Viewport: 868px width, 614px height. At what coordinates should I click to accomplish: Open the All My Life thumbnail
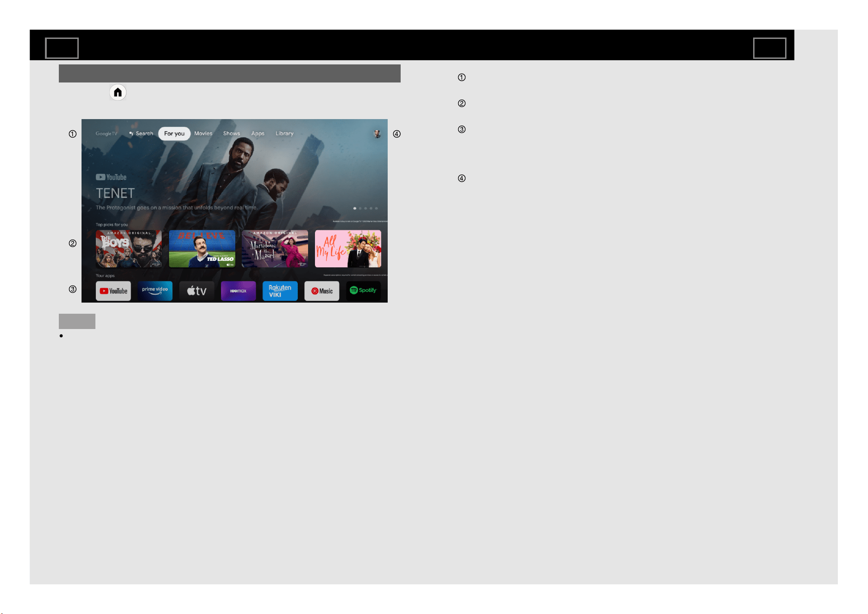tap(348, 249)
